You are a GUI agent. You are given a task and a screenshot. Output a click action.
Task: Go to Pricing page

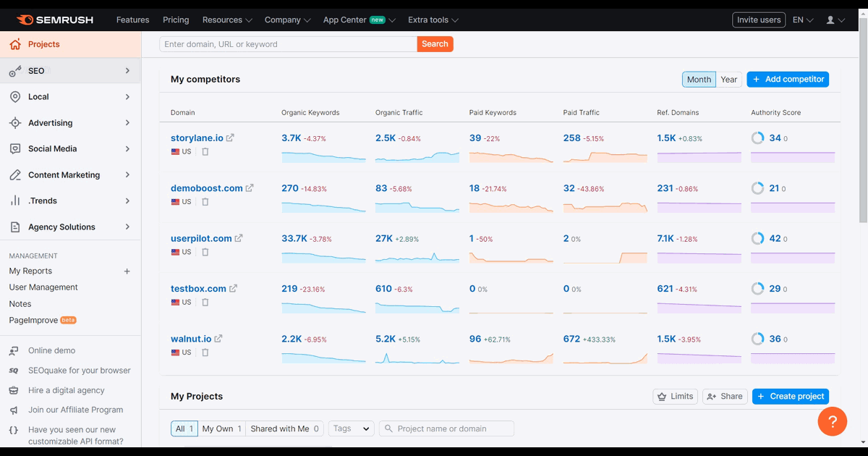tap(176, 20)
